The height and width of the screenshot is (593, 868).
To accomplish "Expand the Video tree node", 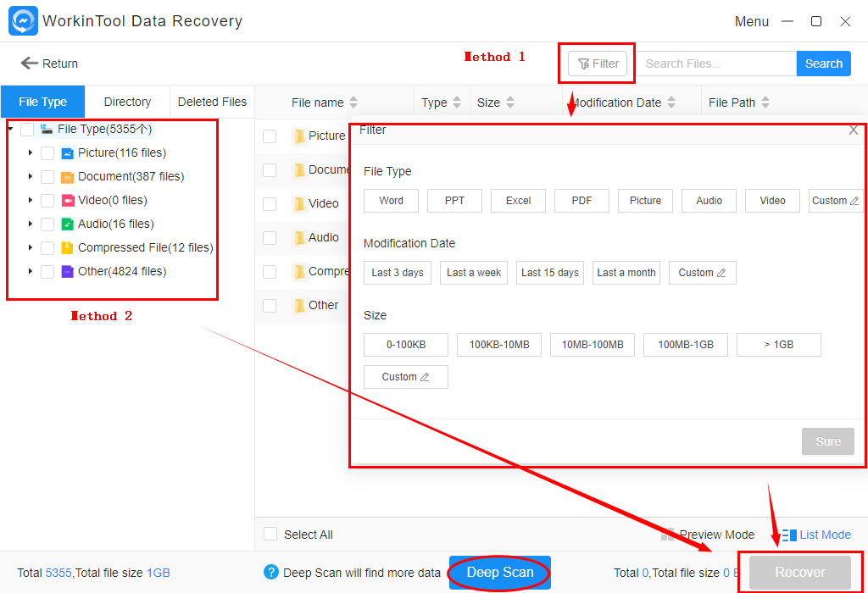I will coord(31,200).
